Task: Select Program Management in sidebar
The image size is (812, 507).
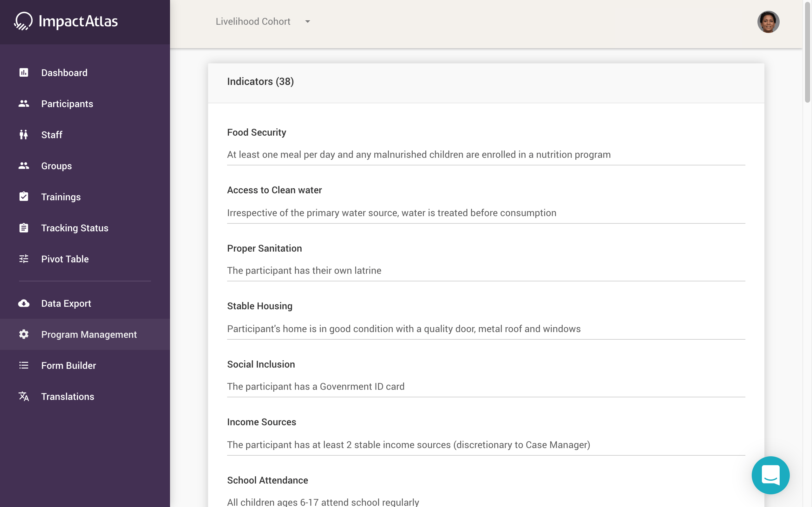Action: (89, 334)
